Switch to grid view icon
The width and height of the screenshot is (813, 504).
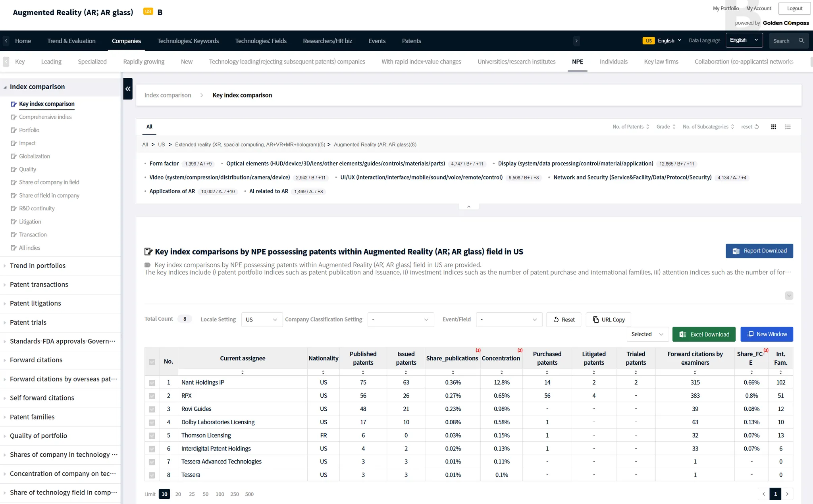tap(773, 127)
